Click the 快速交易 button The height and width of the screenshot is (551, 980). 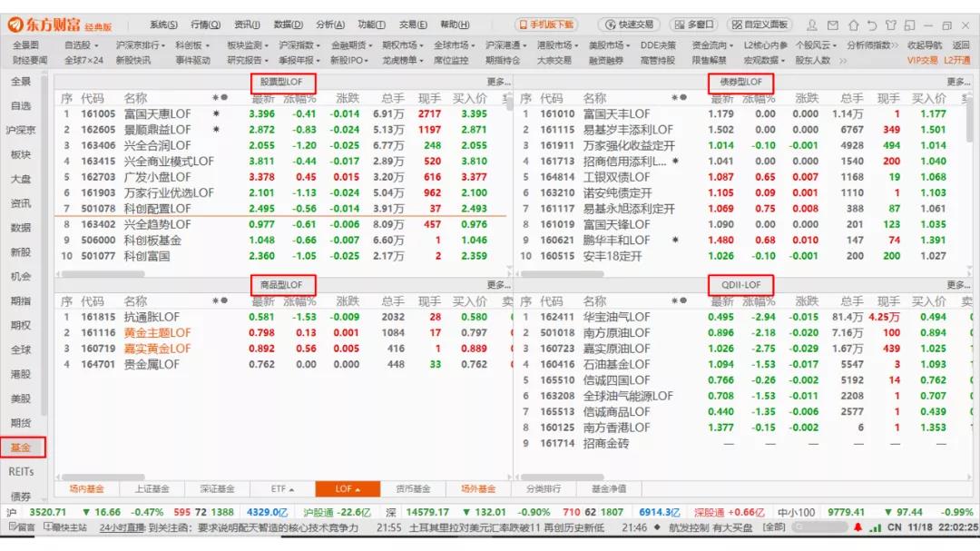click(630, 25)
